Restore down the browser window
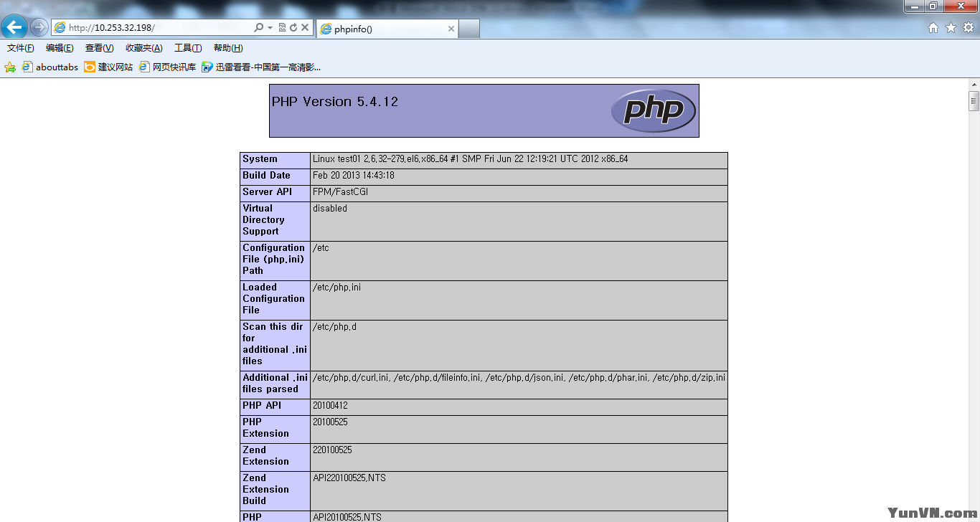 (x=933, y=6)
